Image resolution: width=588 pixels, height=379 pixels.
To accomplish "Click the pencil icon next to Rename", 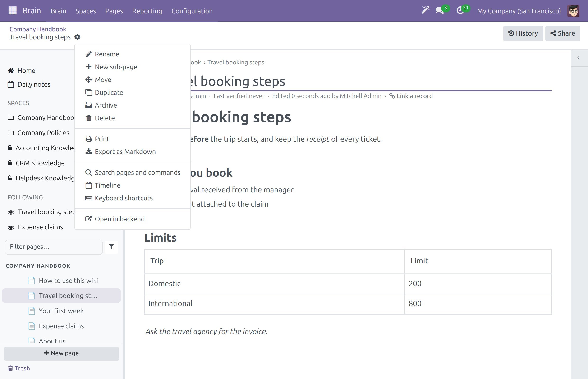I will click(x=88, y=54).
